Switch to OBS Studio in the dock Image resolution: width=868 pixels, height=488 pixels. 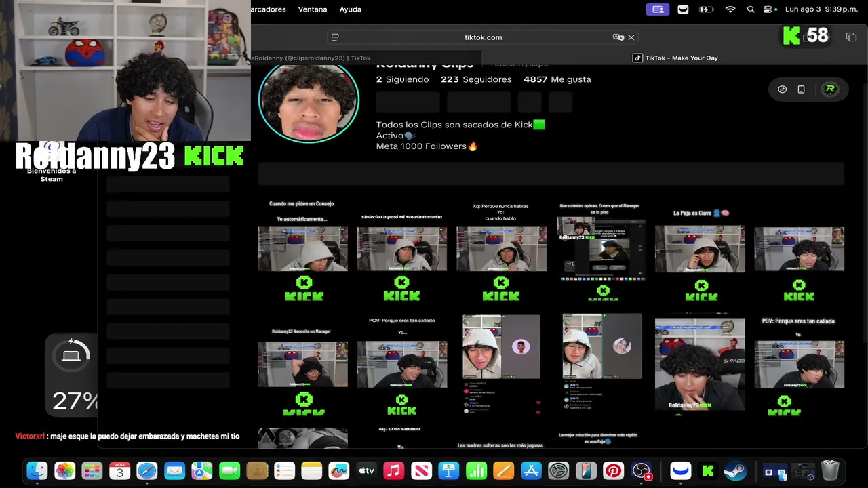point(642,470)
